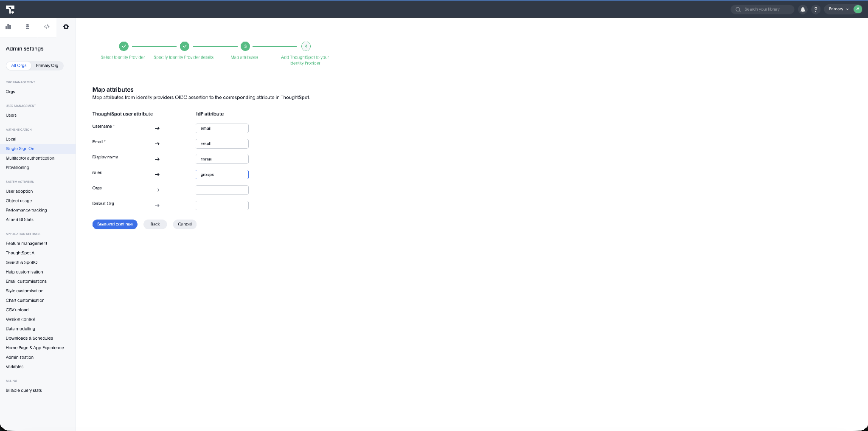Select the Primary Org toggle
The width and height of the screenshot is (868, 431).
tap(47, 65)
